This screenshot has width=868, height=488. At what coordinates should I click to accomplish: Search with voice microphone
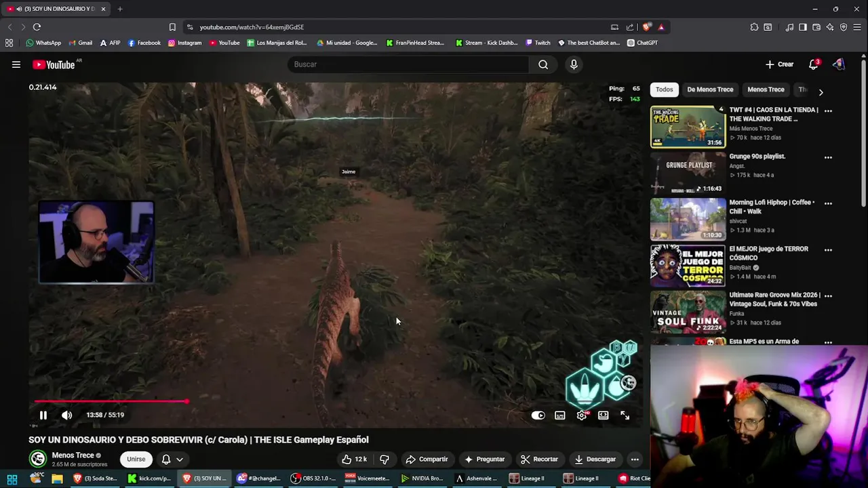[574, 64]
